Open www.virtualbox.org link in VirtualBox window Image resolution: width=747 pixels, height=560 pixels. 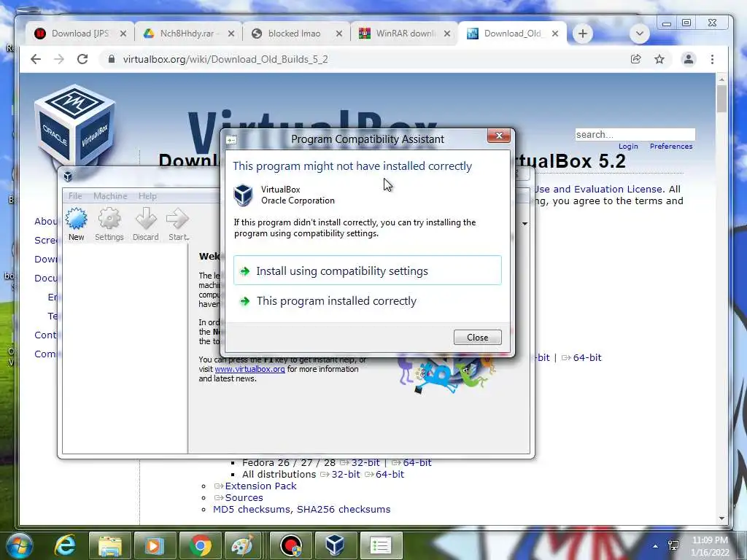pos(249,369)
